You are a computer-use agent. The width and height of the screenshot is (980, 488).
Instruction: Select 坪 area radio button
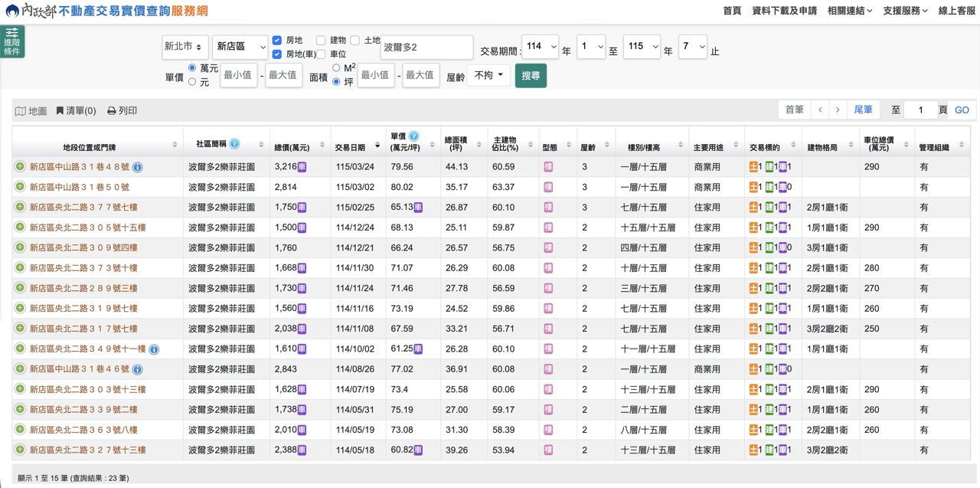click(336, 81)
